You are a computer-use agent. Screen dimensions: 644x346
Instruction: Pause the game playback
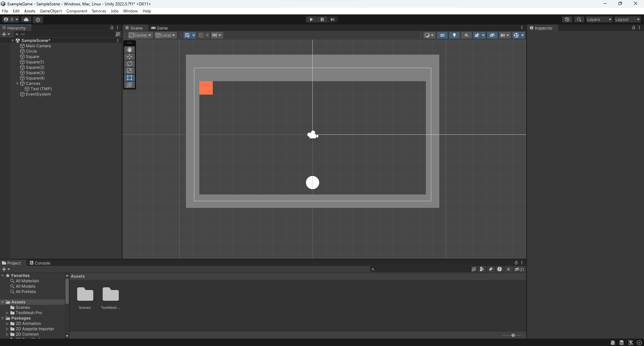click(322, 19)
